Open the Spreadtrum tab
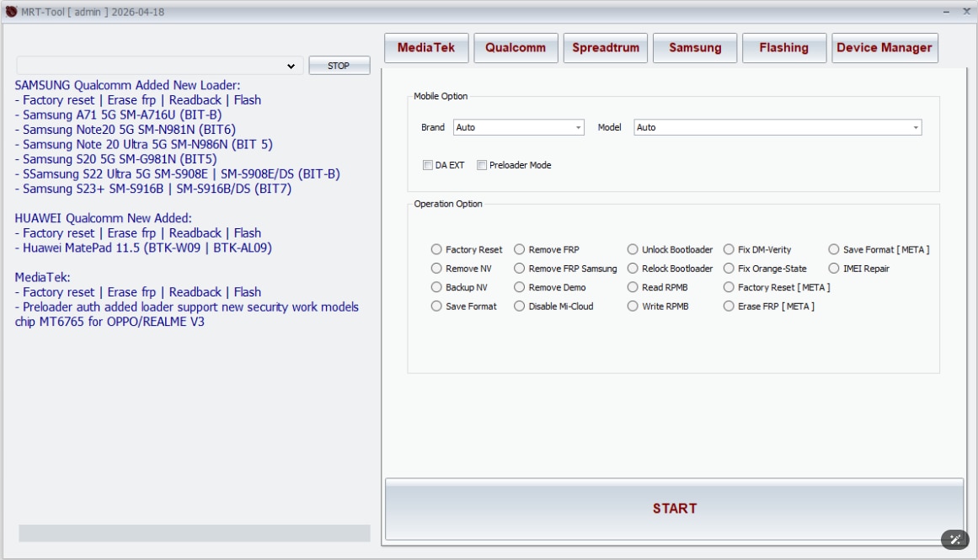978x560 pixels. [x=605, y=48]
